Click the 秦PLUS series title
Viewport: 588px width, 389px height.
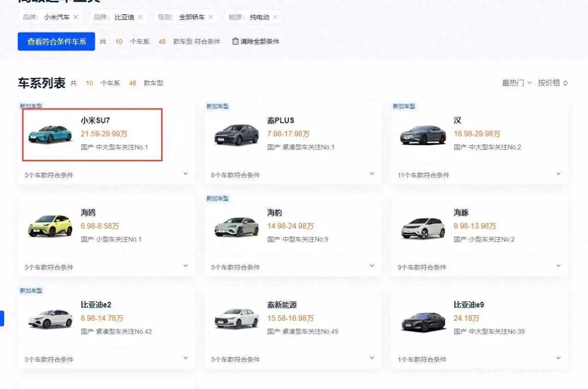pyautogui.click(x=280, y=120)
